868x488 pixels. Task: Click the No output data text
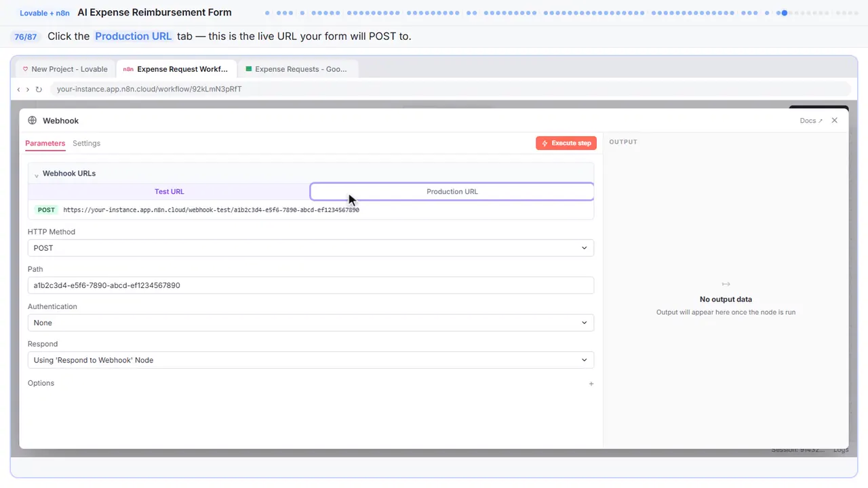(x=726, y=299)
